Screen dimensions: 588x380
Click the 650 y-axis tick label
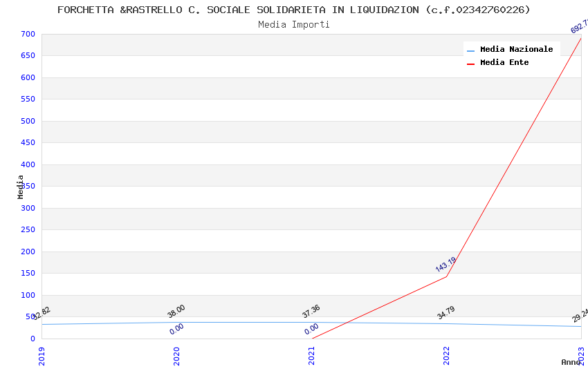pyautogui.click(x=28, y=56)
